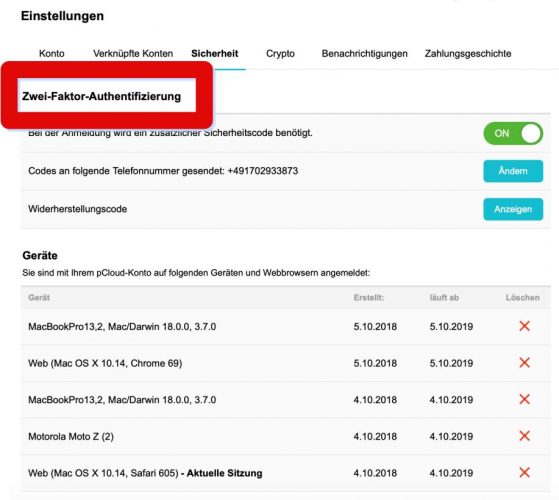Delete Motorola Moto Z (2) device
Viewport: 559px width, 500px height.
pyautogui.click(x=524, y=435)
